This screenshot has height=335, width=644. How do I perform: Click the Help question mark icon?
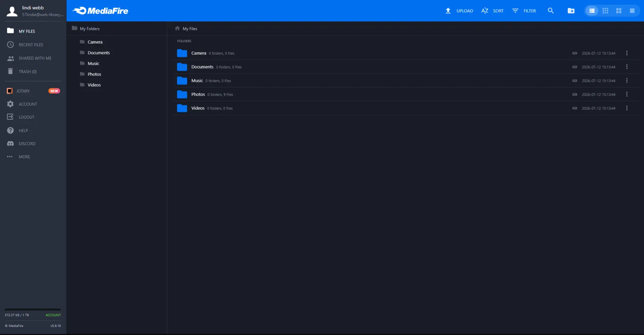tap(10, 130)
